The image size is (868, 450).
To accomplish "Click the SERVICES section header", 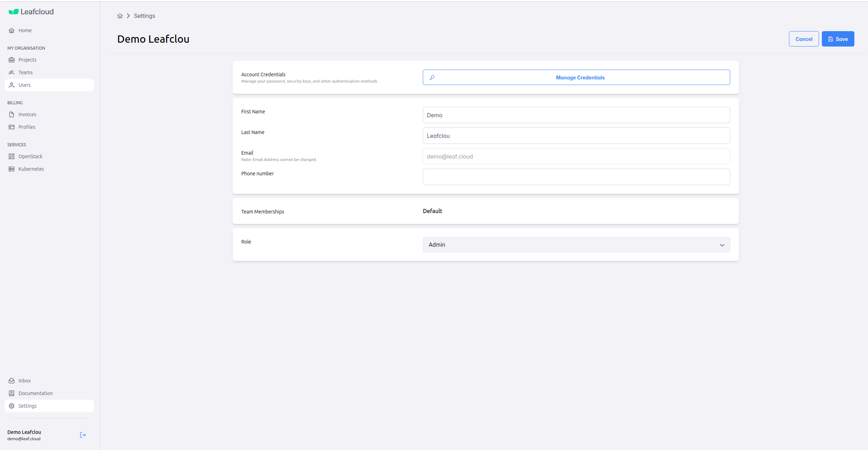I will pos(17,145).
